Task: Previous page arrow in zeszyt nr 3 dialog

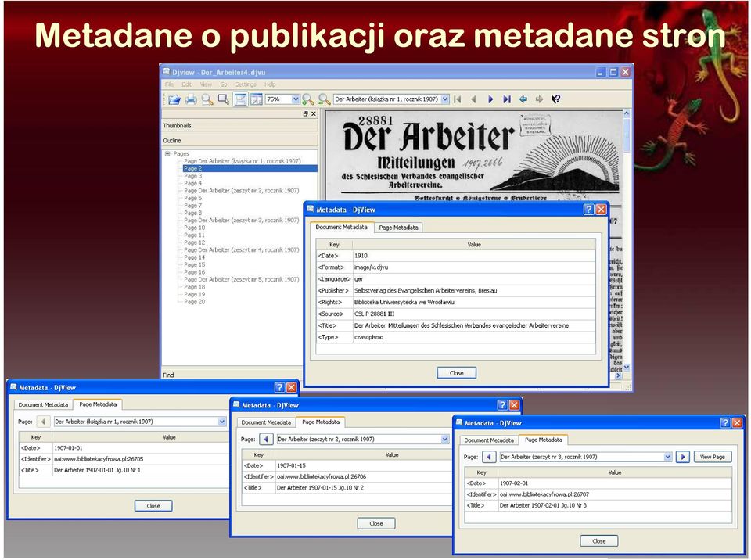Action: 488,457
